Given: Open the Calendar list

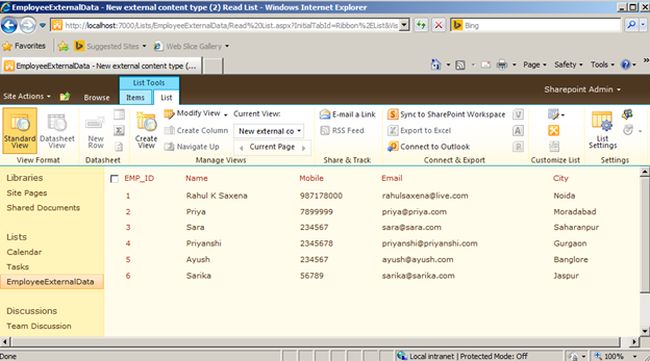Looking at the screenshot, I should tap(24, 252).
